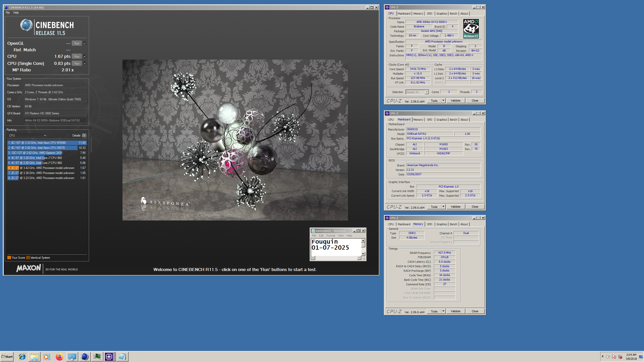Open the Cinebench File menu
The image size is (644, 362).
pyautogui.click(x=8, y=13)
